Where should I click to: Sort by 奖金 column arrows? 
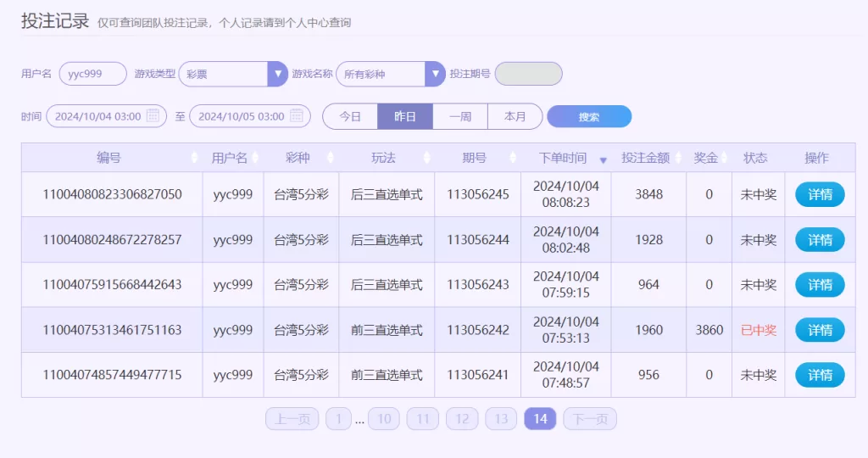(x=724, y=158)
